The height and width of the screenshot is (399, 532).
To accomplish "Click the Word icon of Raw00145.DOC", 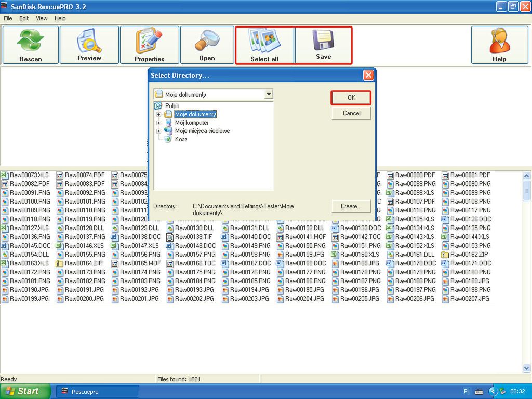I will [x=4, y=246].
